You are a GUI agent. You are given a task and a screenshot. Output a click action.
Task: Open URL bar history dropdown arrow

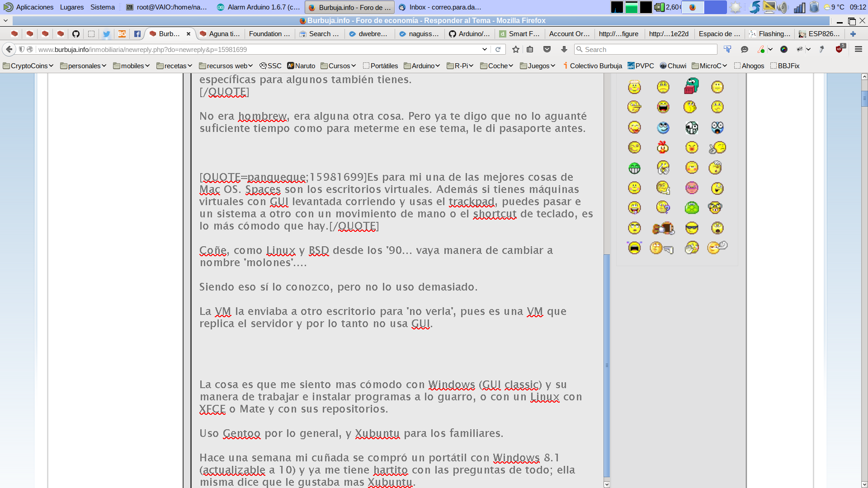(x=485, y=50)
